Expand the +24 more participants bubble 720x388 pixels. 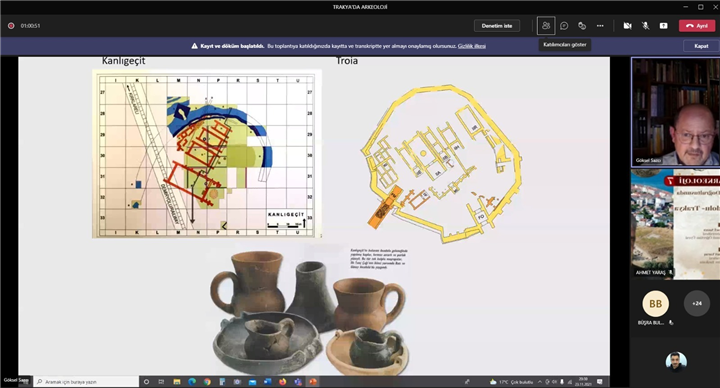pyautogui.click(x=697, y=304)
